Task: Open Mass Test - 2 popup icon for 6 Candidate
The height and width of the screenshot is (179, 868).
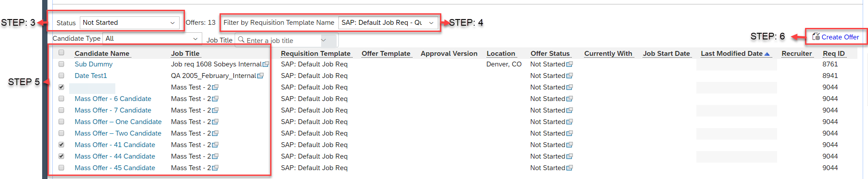Action: (x=215, y=99)
